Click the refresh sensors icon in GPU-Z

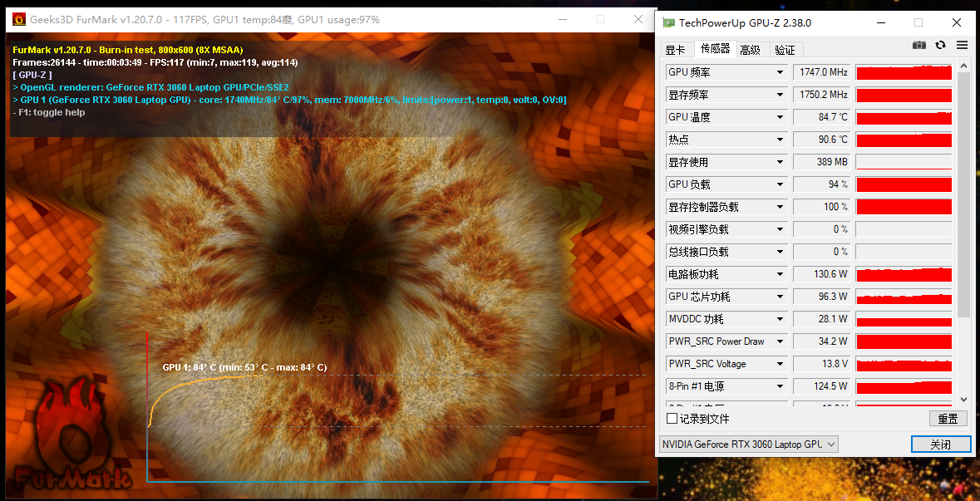(940, 46)
